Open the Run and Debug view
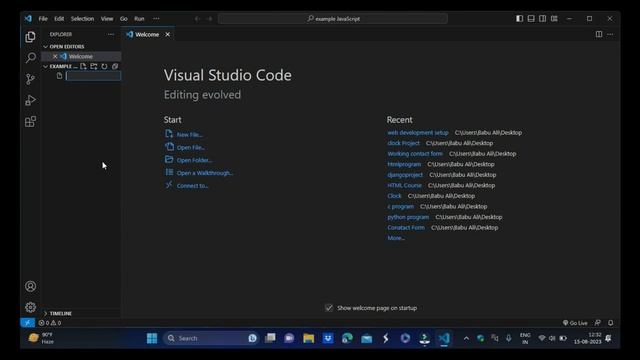The image size is (640, 360). 30,100
